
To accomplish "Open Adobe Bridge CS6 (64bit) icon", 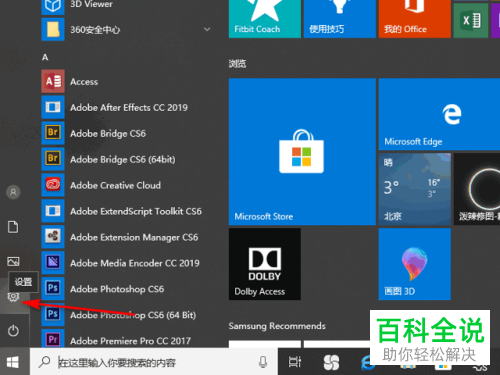I will click(53, 159).
